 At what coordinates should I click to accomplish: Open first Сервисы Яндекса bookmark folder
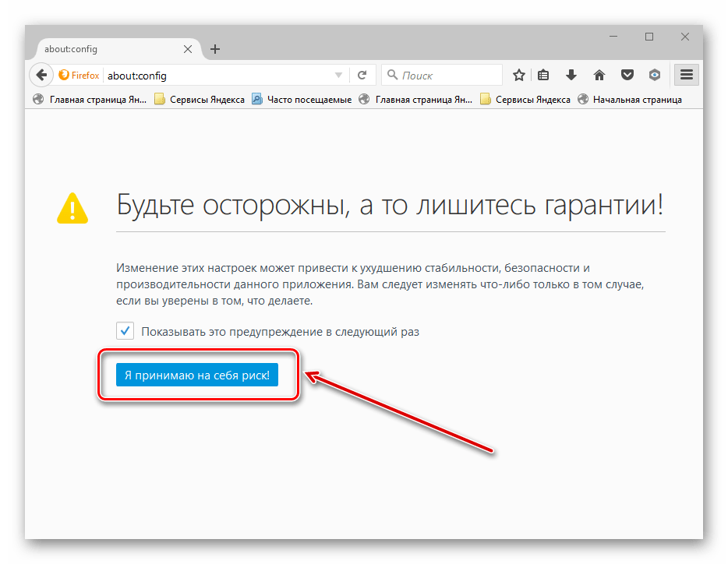(x=200, y=100)
